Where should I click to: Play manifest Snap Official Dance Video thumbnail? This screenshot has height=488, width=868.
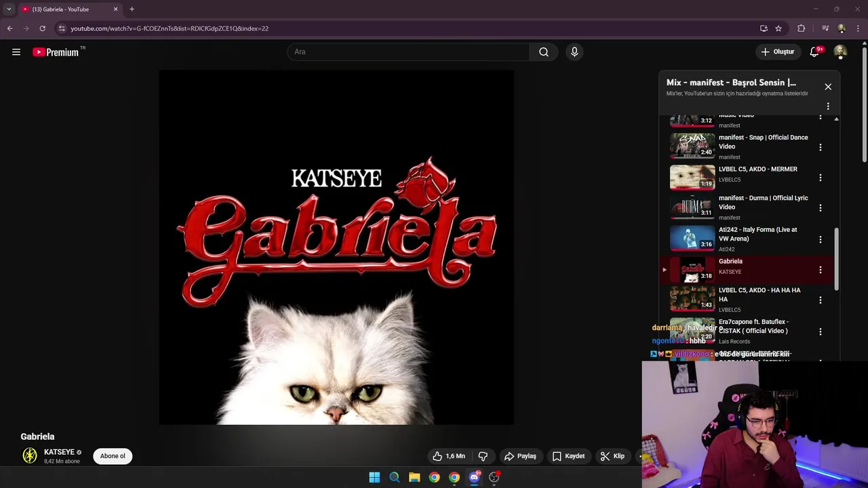coord(692,146)
